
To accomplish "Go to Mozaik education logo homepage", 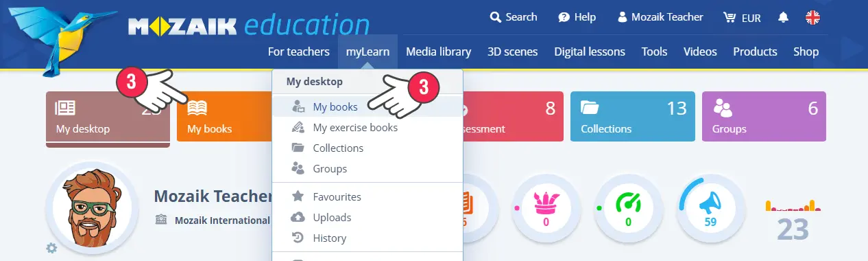I will pyautogui.click(x=248, y=26).
